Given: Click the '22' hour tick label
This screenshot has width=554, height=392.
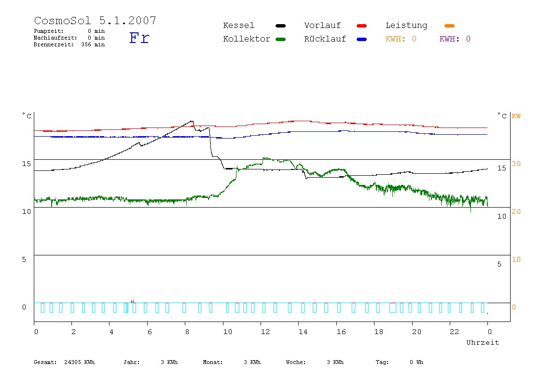Looking at the screenshot, I should pyautogui.click(x=455, y=332).
